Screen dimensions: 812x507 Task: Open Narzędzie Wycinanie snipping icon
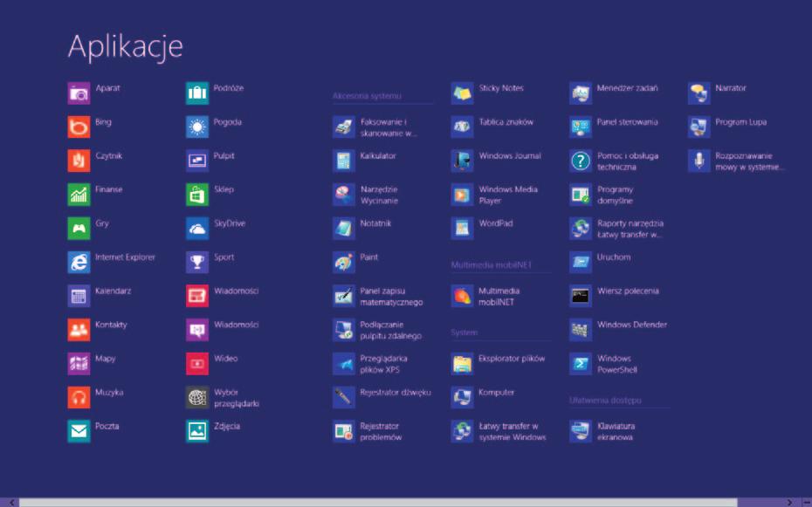click(x=344, y=195)
